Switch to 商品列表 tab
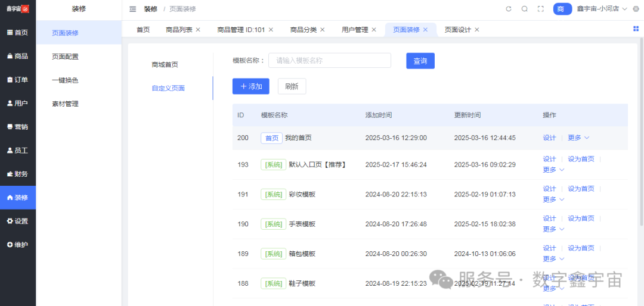The width and height of the screenshot is (644, 306). click(179, 30)
